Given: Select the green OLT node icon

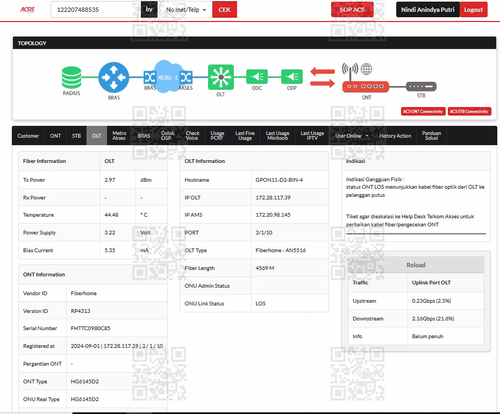Looking at the screenshot, I should pyautogui.click(x=221, y=77).
